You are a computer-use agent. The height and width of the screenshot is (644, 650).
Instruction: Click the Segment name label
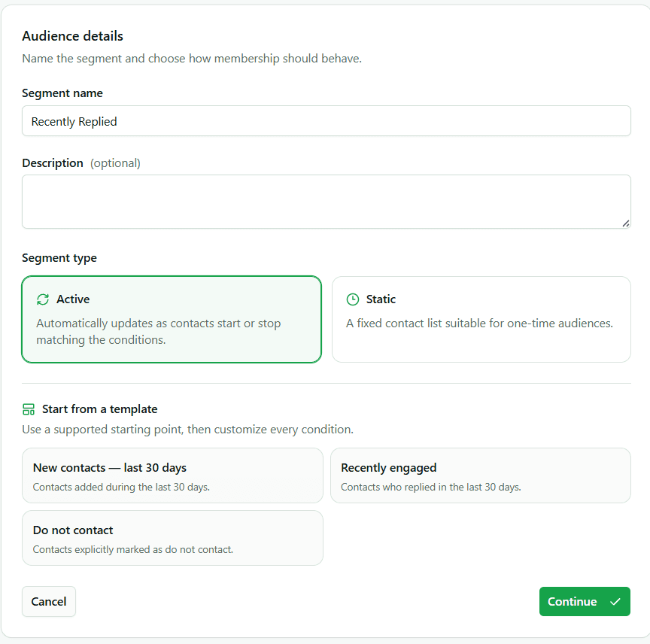62,93
